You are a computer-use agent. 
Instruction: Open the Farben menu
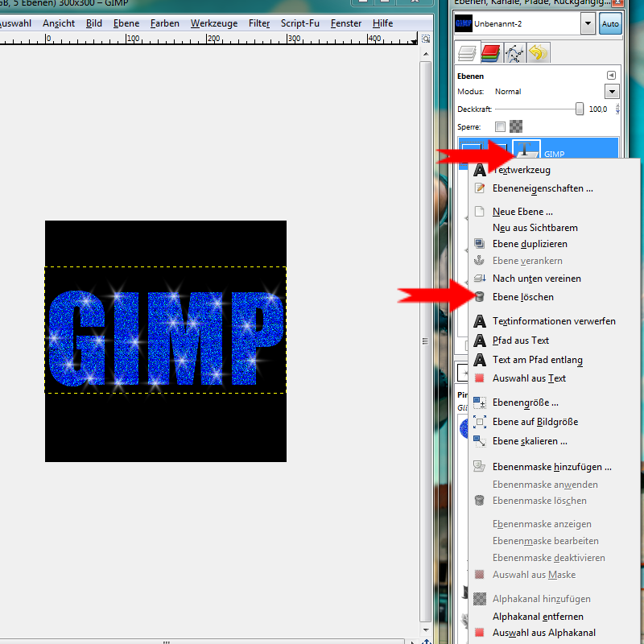165,23
